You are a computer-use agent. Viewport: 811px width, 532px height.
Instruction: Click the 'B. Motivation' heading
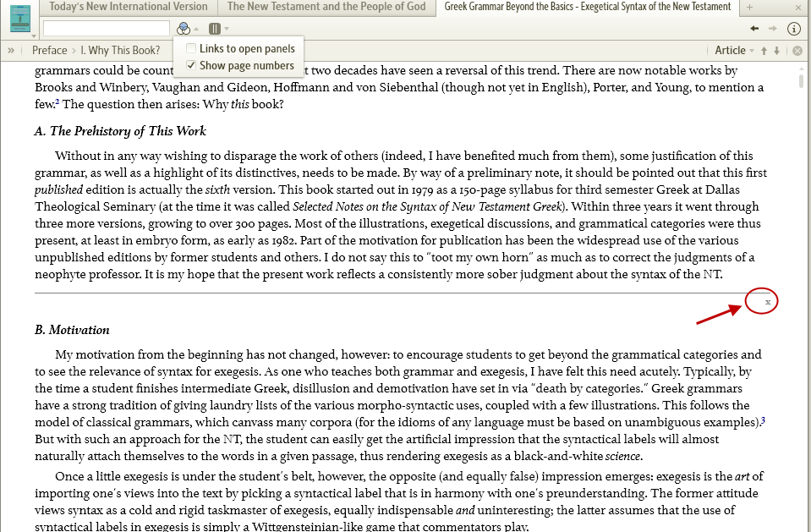72,330
